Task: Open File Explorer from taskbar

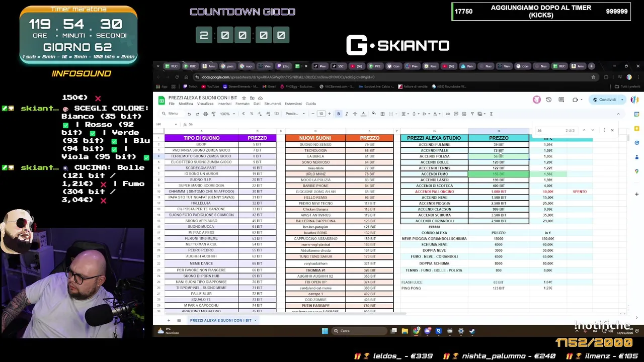Action: click(405, 331)
